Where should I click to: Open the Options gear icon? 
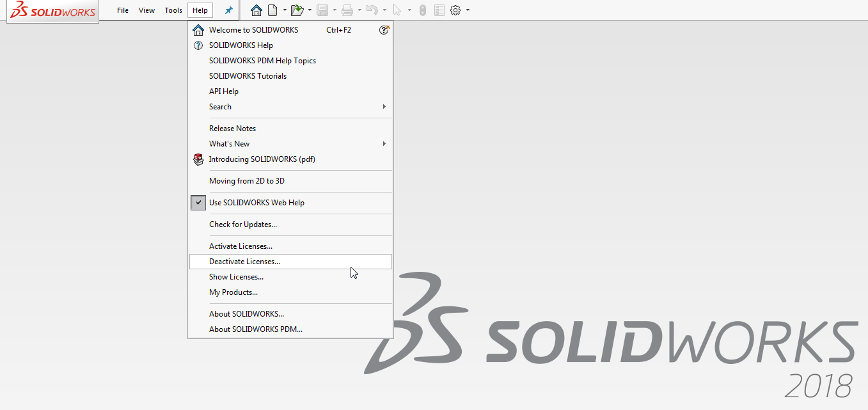[x=455, y=10]
